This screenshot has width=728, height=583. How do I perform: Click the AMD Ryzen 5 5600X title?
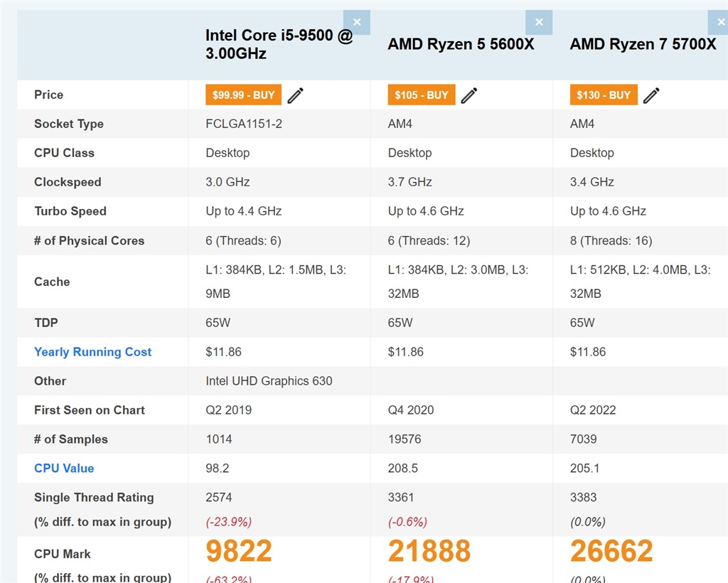coord(461,45)
